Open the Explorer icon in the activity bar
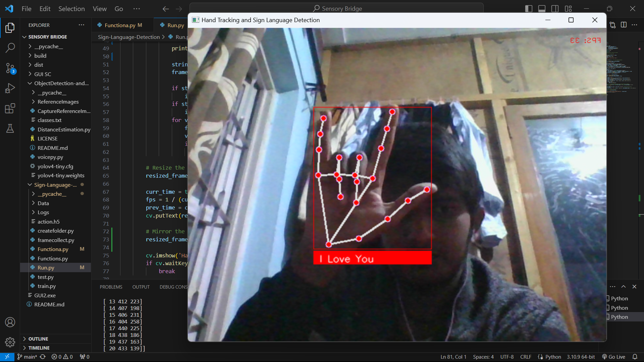This screenshot has width=644, height=362. click(x=10, y=28)
